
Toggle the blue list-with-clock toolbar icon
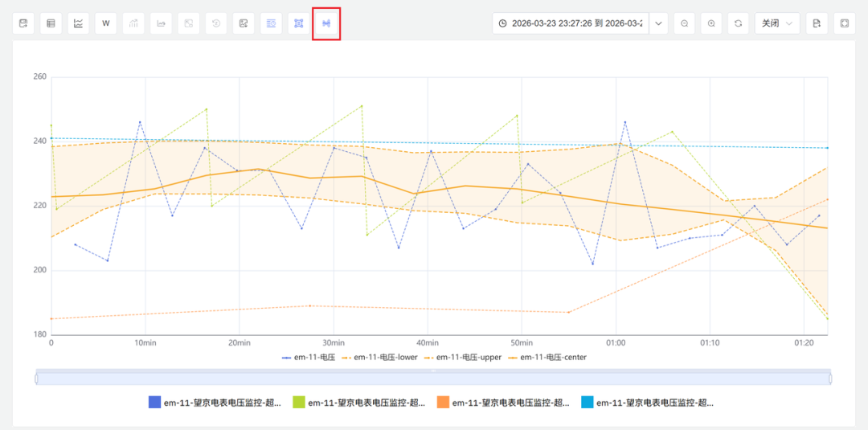[272, 23]
